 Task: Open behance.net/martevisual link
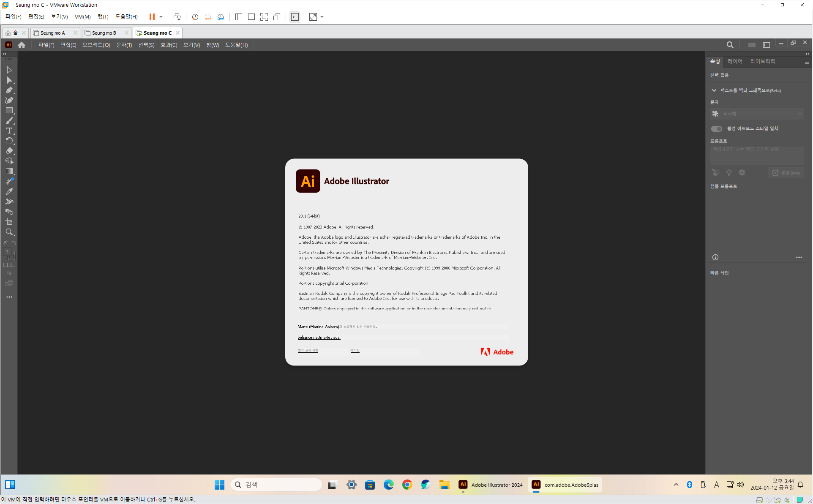(319, 338)
